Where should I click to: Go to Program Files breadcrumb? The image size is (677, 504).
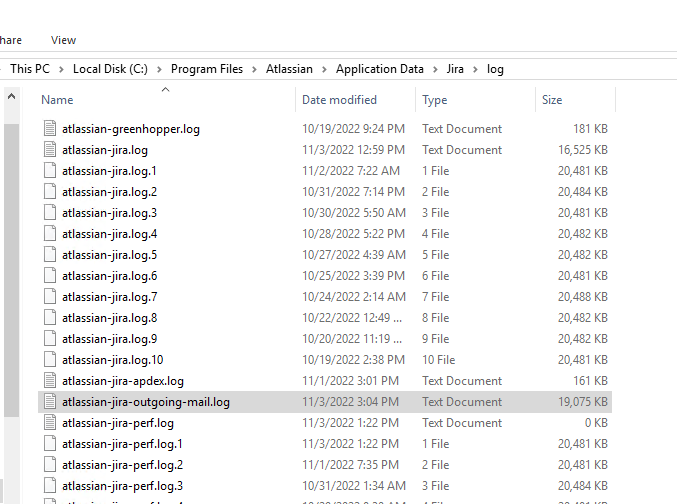(x=207, y=69)
